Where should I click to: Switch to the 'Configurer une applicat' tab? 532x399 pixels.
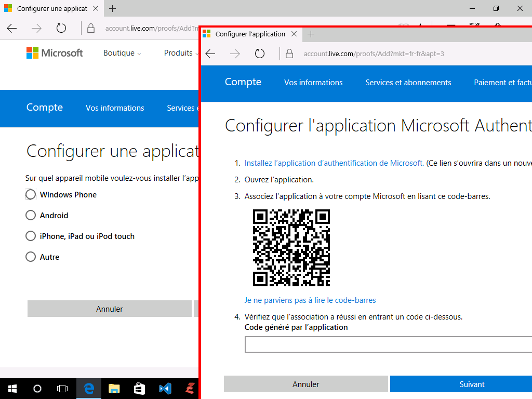click(52, 8)
